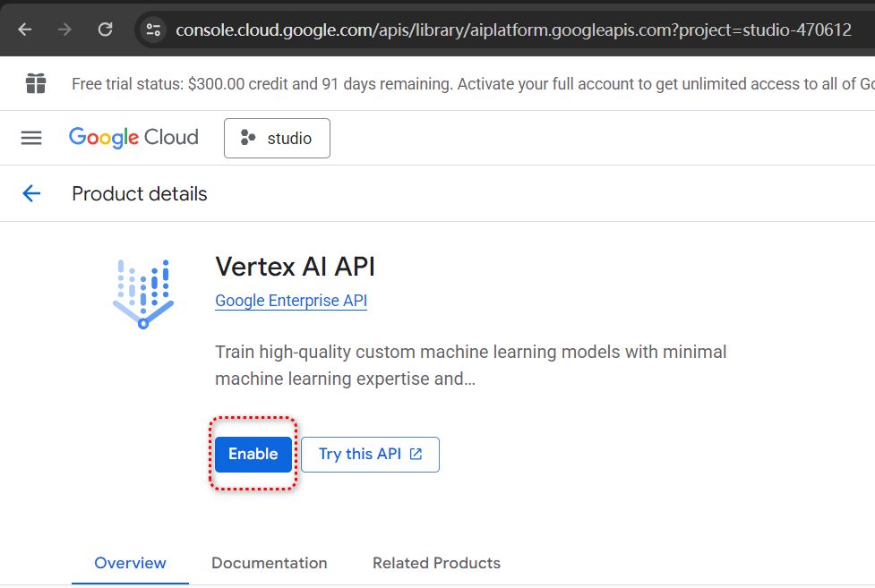Switch to the Overview tab

click(130, 563)
